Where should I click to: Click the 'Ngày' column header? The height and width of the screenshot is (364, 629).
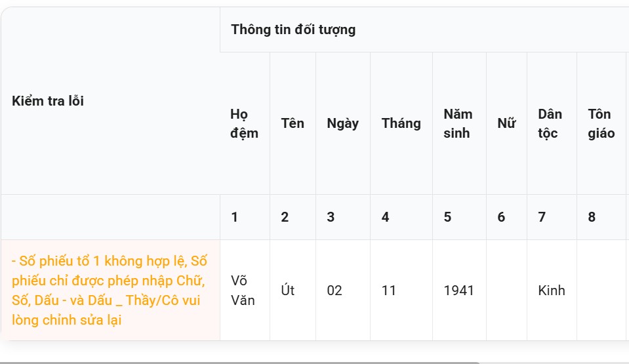point(342,123)
